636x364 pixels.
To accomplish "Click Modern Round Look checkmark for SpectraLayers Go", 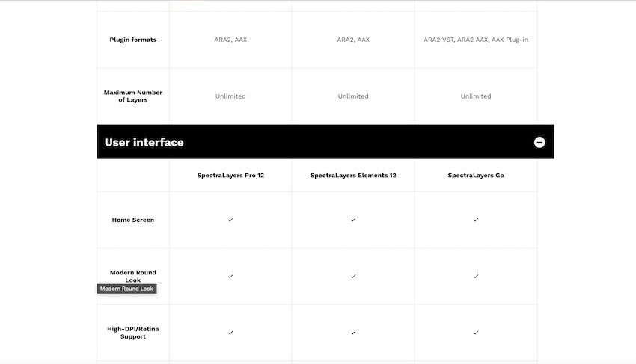I will [476, 277].
